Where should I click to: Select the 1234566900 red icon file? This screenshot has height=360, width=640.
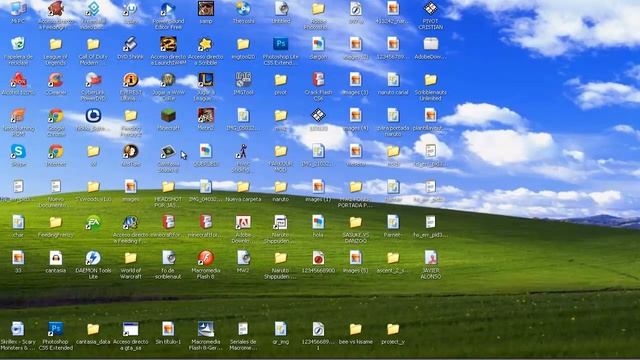318,258
